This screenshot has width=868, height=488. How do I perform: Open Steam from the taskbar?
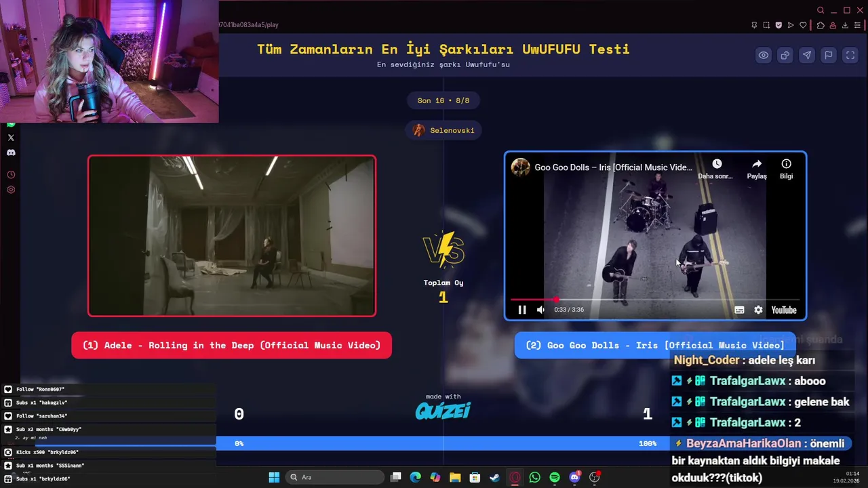tap(495, 477)
